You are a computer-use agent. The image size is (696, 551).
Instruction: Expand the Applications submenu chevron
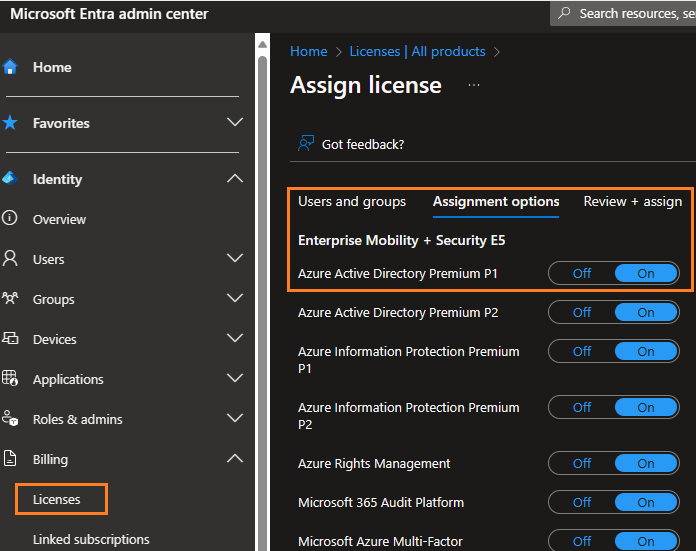coord(235,378)
